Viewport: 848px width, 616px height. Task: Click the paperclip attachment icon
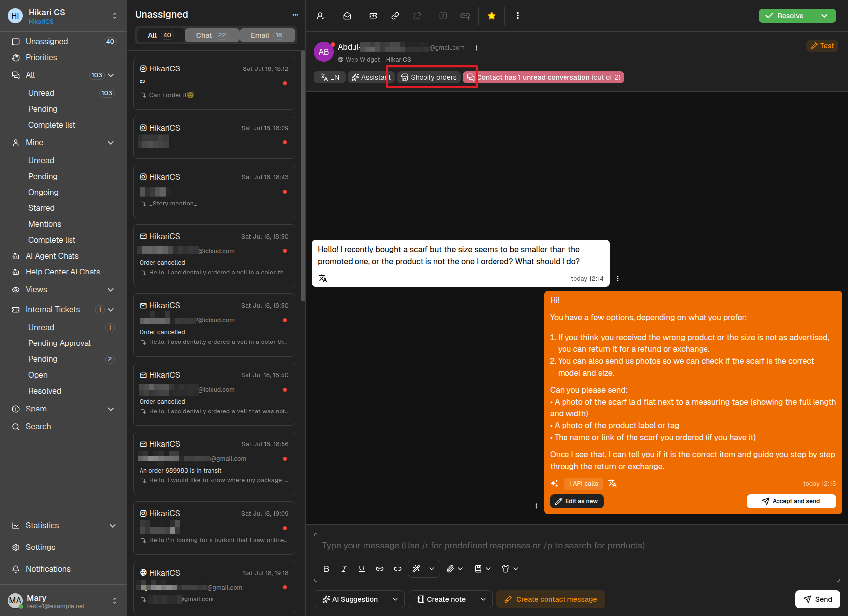pos(450,569)
